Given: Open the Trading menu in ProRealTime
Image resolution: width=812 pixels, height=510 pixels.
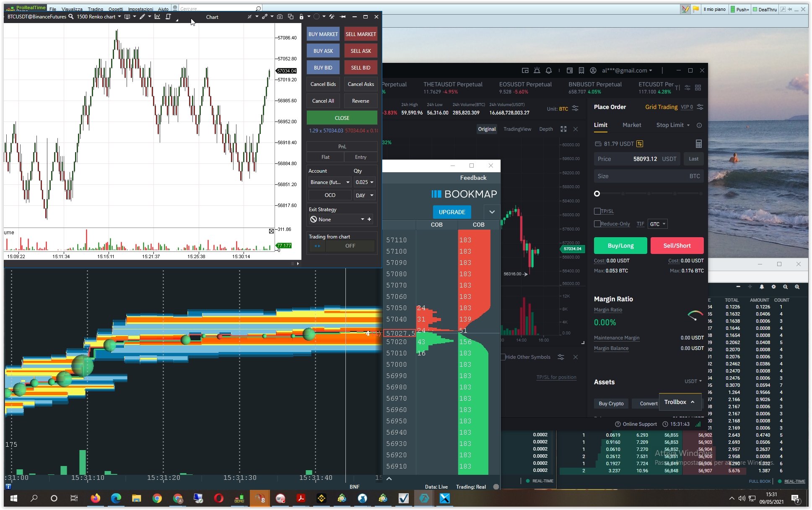Looking at the screenshot, I should (x=95, y=9).
